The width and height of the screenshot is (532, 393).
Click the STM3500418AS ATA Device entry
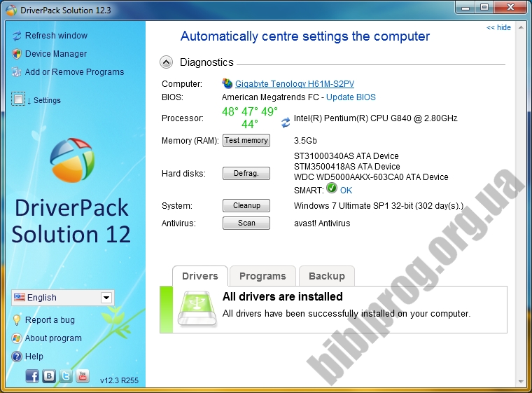click(346, 167)
